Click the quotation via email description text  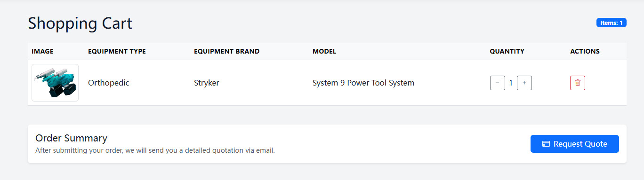(155, 151)
